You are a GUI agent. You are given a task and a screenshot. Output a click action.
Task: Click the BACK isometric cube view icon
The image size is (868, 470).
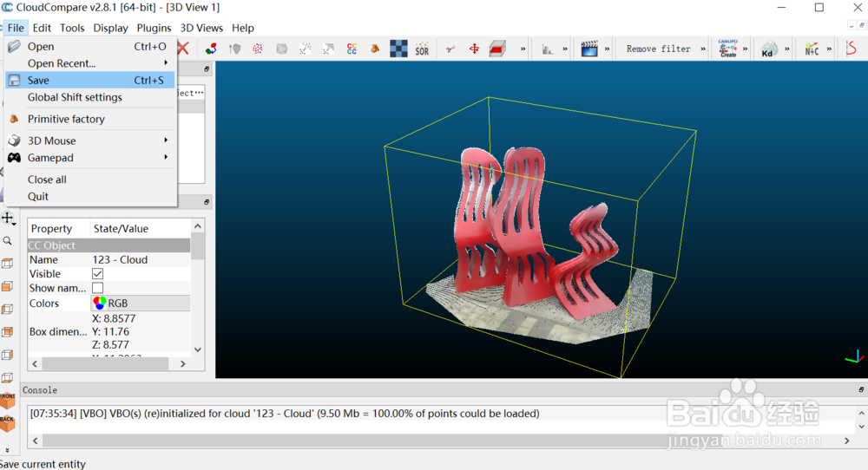tap(7, 423)
